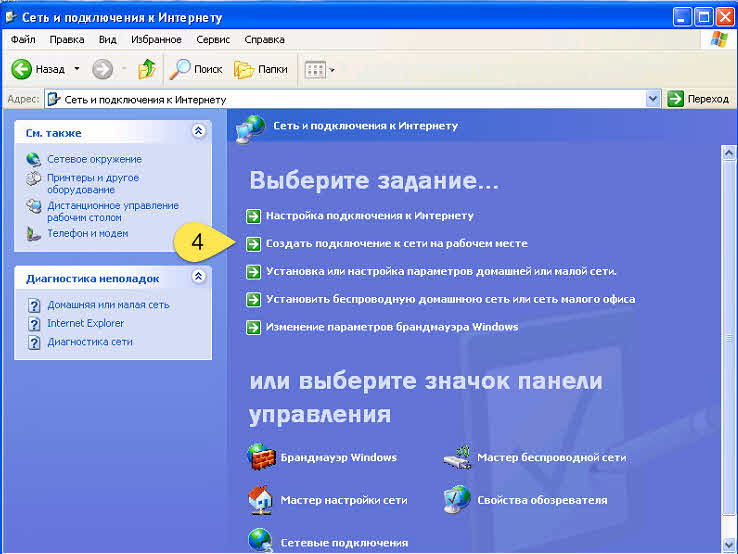Click the scrollbar down arrow

(x=729, y=545)
